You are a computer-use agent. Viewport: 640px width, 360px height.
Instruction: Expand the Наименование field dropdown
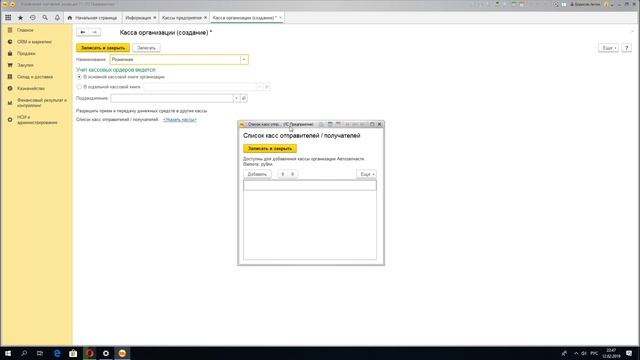(244, 60)
